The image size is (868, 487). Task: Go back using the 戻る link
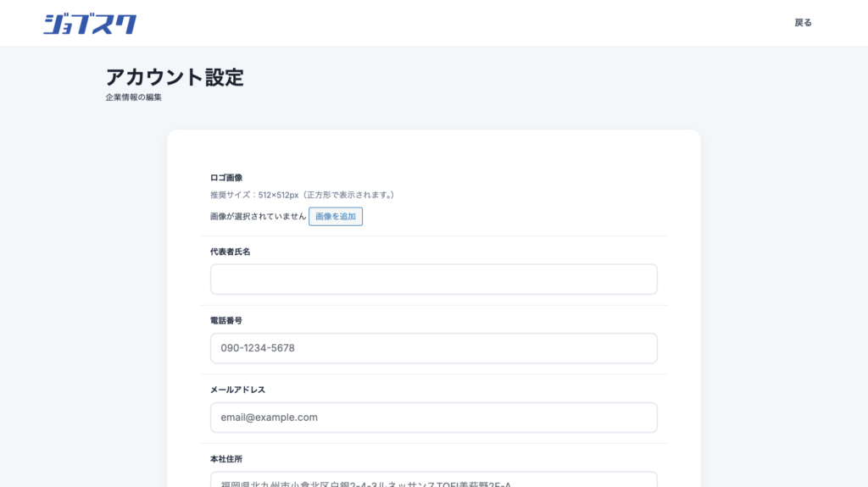click(x=803, y=23)
